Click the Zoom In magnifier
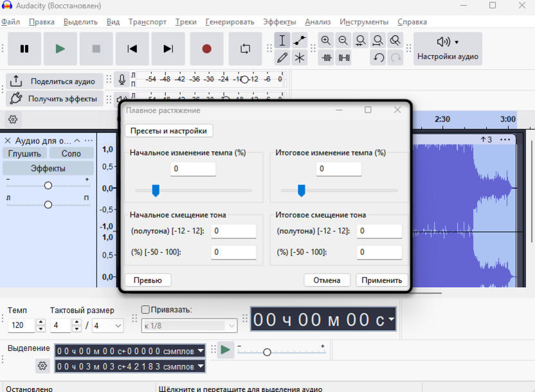This screenshot has height=392, width=535. coord(326,40)
